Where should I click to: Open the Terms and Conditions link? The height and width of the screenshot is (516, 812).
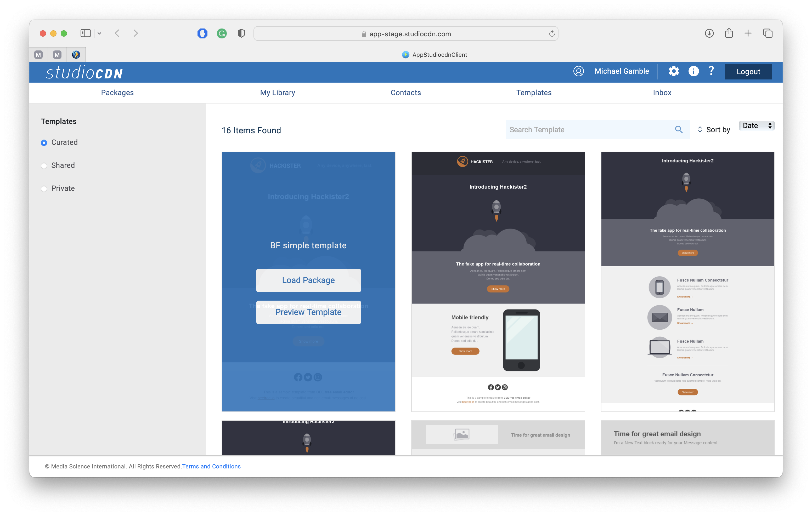[x=211, y=466]
